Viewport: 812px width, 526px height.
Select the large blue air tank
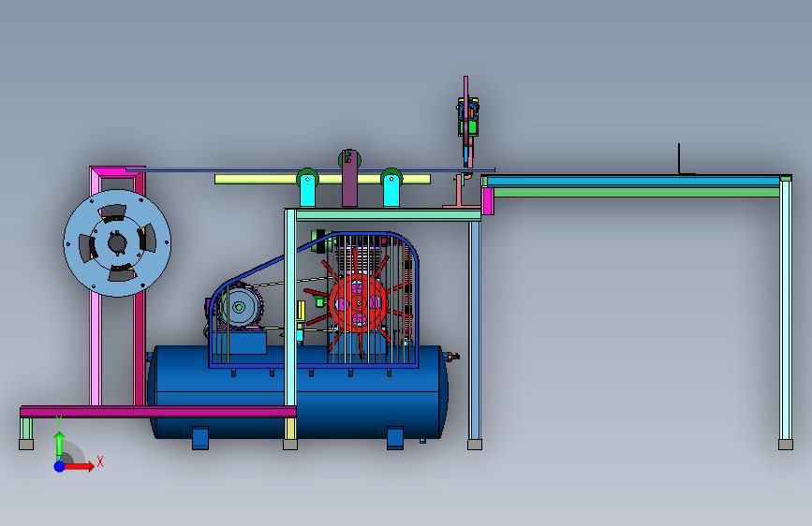tap(298, 392)
